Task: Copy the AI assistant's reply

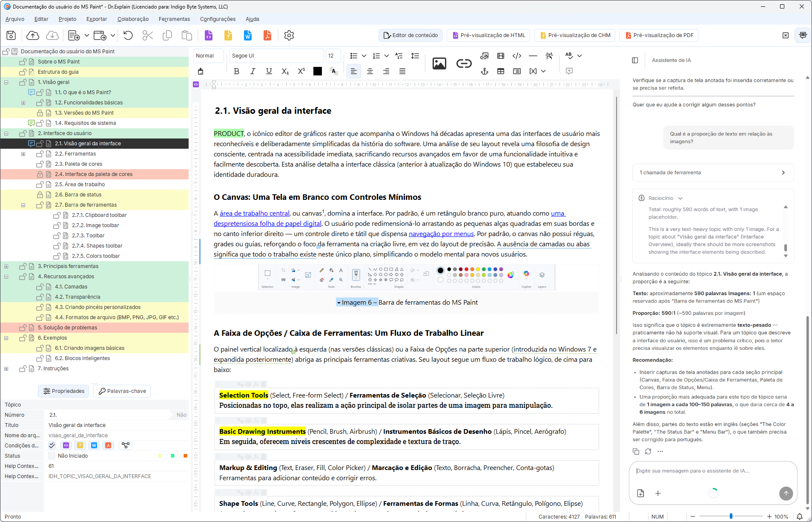Action: [636, 451]
